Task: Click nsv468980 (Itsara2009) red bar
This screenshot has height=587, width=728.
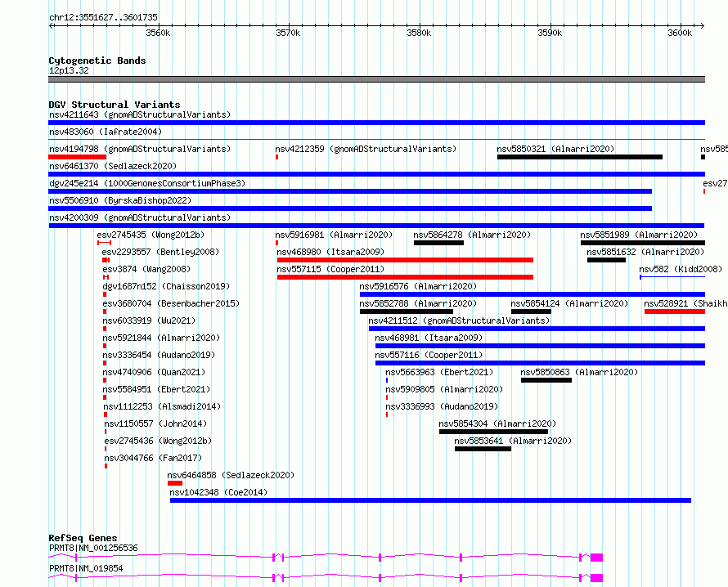Action: pos(406,260)
